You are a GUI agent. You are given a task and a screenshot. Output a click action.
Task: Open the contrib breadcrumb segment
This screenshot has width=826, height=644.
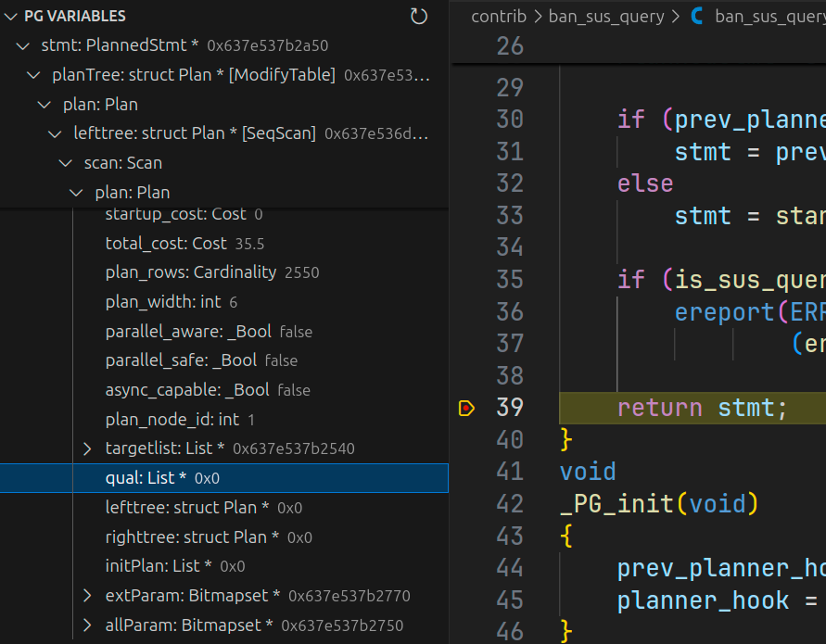coord(498,16)
